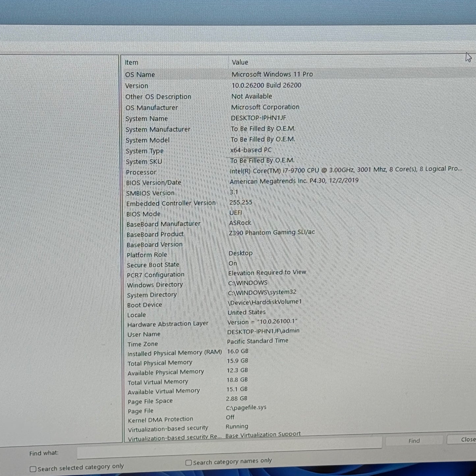Highlight the Time Zone row
This screenshot has width=476, height=476.
tap(143, 344)
